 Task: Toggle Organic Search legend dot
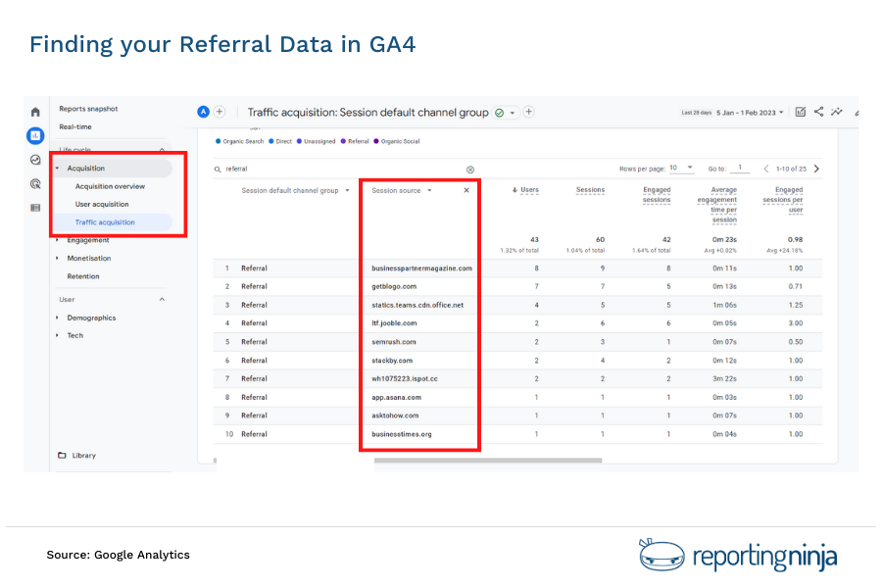point(219,141)
